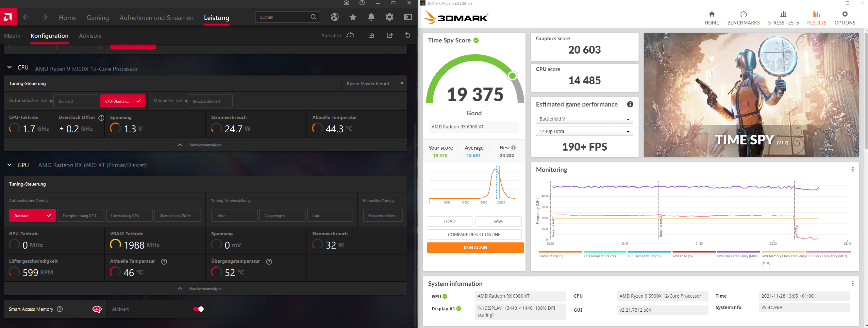
Task: Open 3DMark Benchmarks gauge icon
Action: (743, 14)
